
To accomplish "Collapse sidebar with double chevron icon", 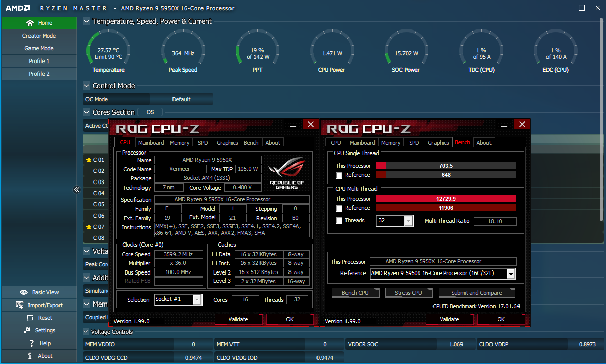I will [76, 190].
